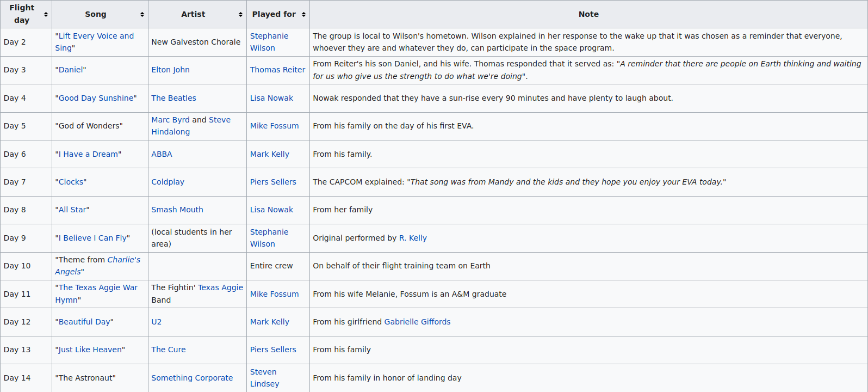Select the Day 10 cell
This screenshot has width=868, height=392.
click(x=26, y=266)
